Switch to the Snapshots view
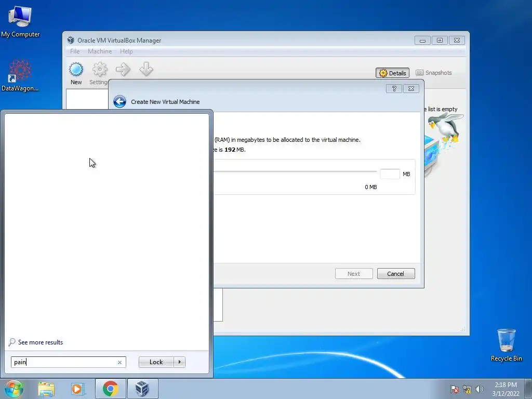Viewport: 532px width, 399px height. (434, 73)
